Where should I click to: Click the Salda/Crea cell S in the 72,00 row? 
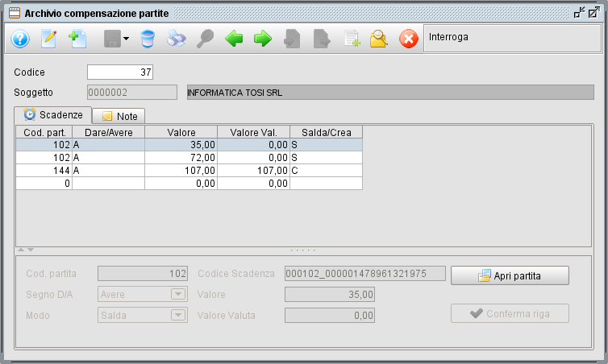point(326,158)
